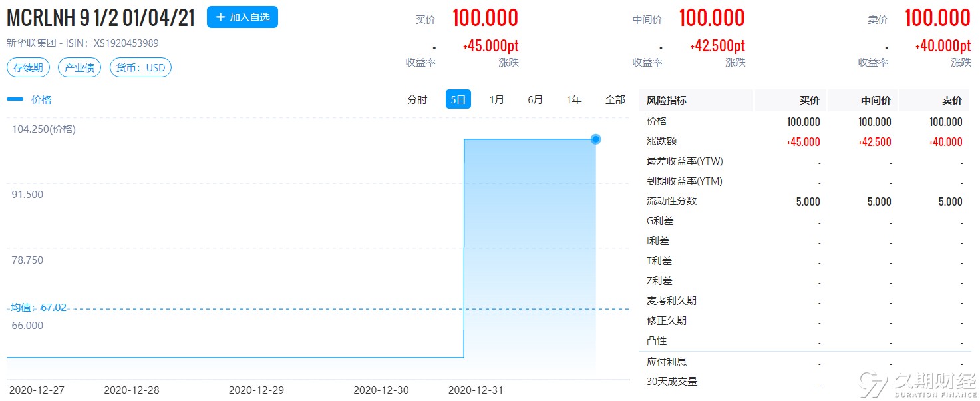Click the 货币：USD currency tag

coord(140,68)
